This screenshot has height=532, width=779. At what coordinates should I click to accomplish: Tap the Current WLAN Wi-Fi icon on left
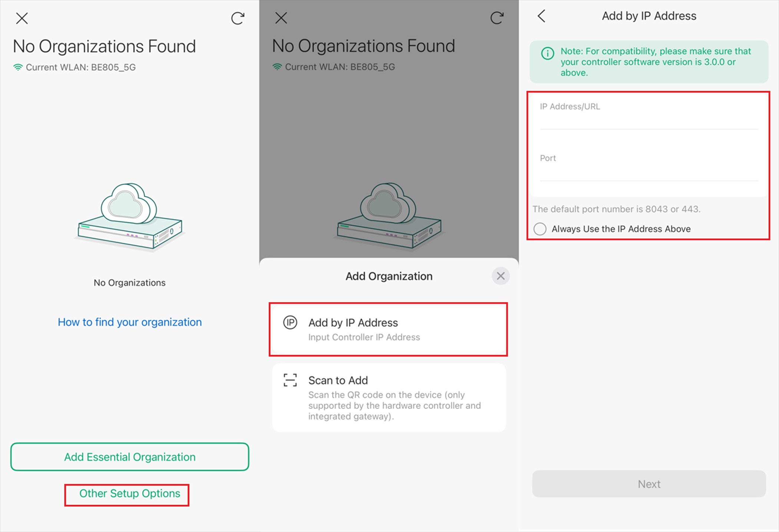pos(18,67)
